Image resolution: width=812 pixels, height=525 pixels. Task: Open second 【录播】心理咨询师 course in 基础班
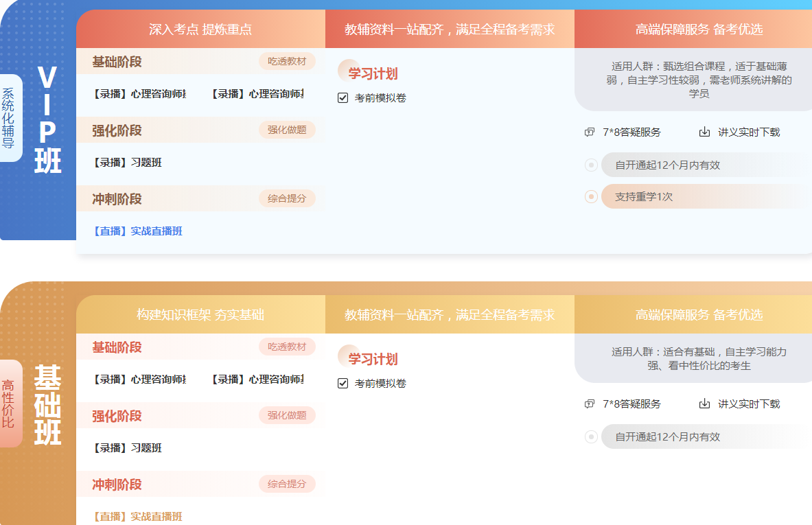pos(257,379)
